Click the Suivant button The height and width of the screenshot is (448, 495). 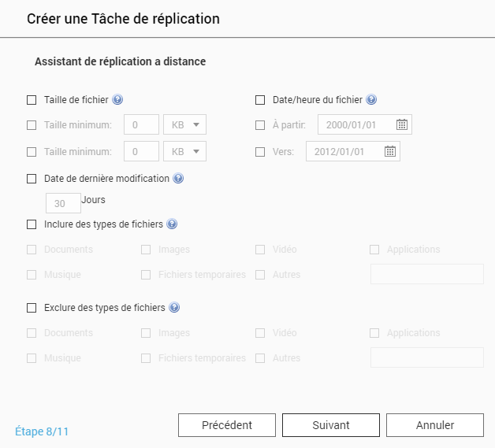click(331, 425)
